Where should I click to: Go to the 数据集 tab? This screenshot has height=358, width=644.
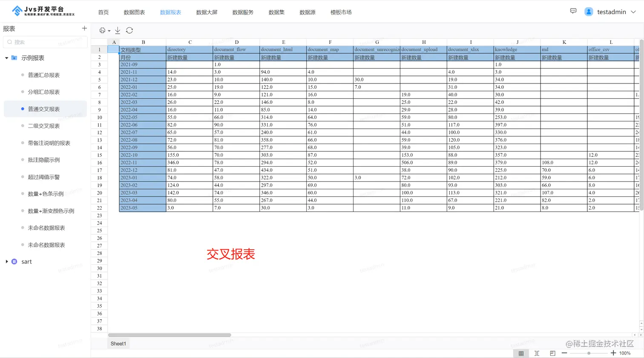[276, 12]
